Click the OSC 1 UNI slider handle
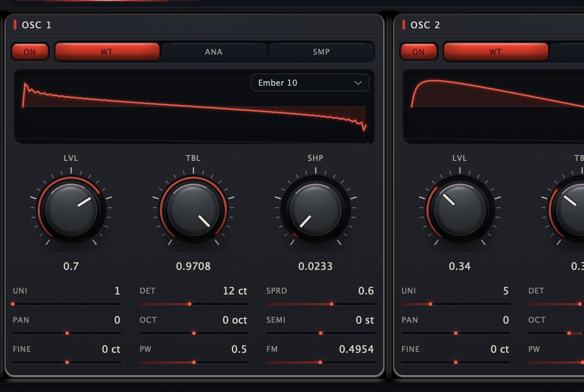This screenshot has width=584, height=392. (x=13, y=304)
